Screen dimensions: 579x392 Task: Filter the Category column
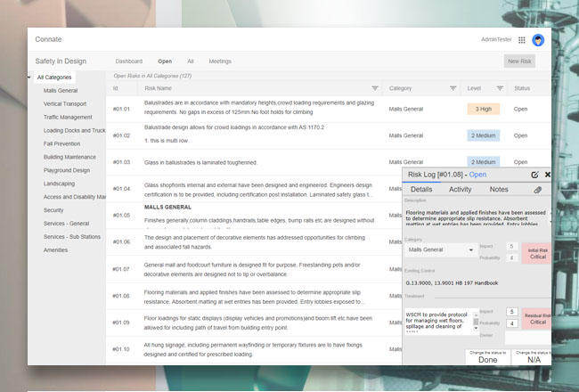coord(453,88)
